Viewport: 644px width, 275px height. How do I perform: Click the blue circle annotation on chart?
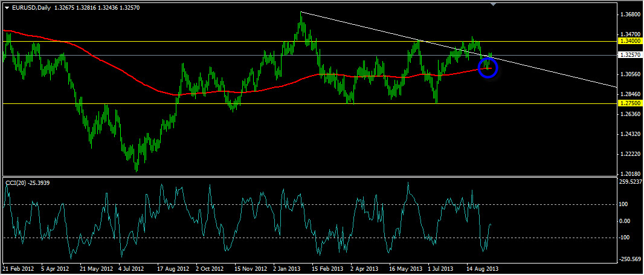point(488,68)
